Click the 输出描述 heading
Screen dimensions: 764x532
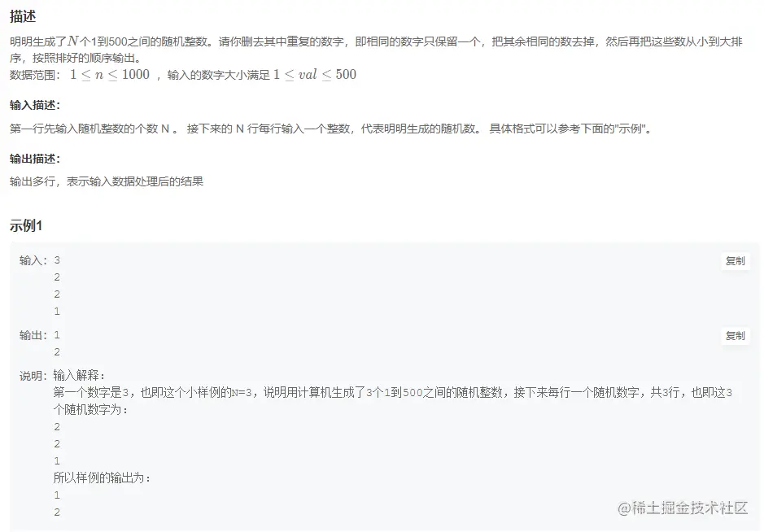35,159
